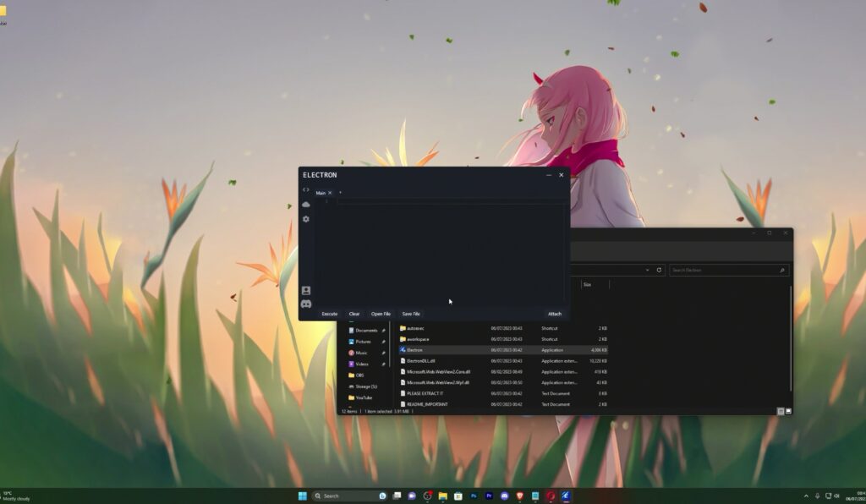The height and width of the screenshot is (504, 866).
Task: Expand the address bar history dropdown in Explorer
Action: coord(647,270)
